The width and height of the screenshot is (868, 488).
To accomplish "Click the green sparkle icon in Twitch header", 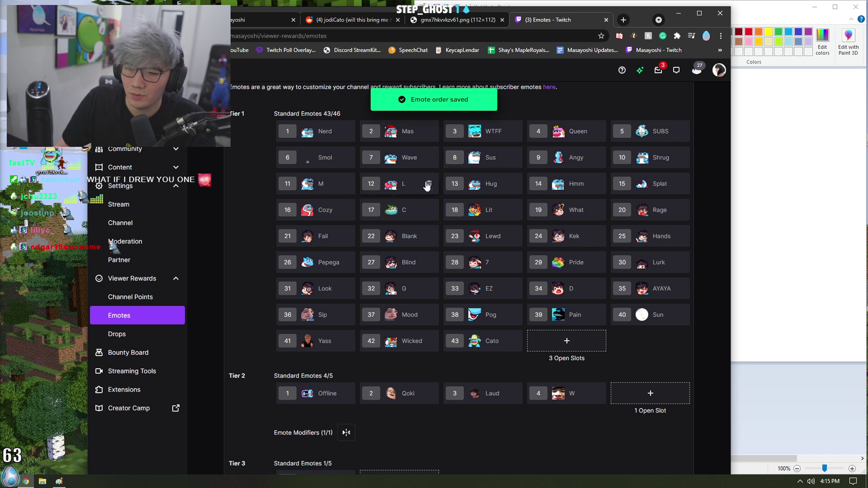I will 640,70.
